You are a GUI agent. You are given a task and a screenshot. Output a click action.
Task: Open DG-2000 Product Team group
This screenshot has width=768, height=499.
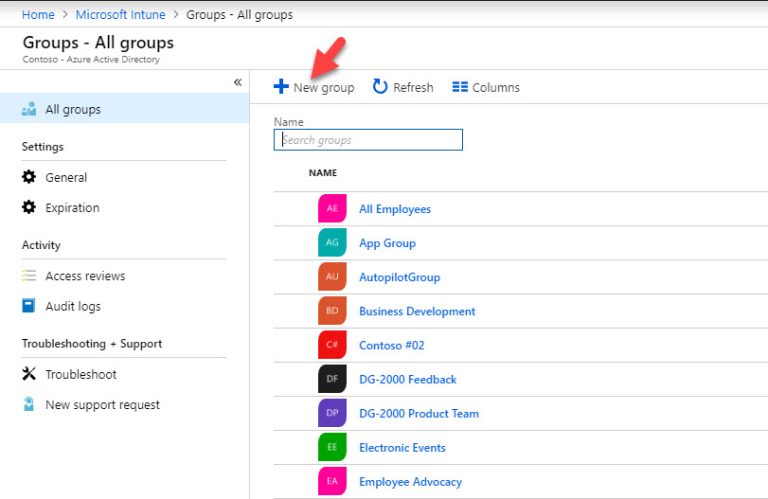click(419, 413)
